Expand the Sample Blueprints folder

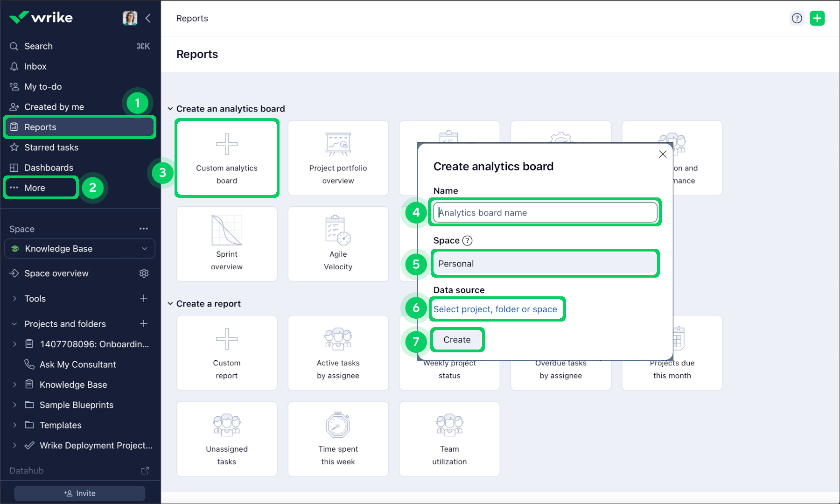tap(14, 405)
